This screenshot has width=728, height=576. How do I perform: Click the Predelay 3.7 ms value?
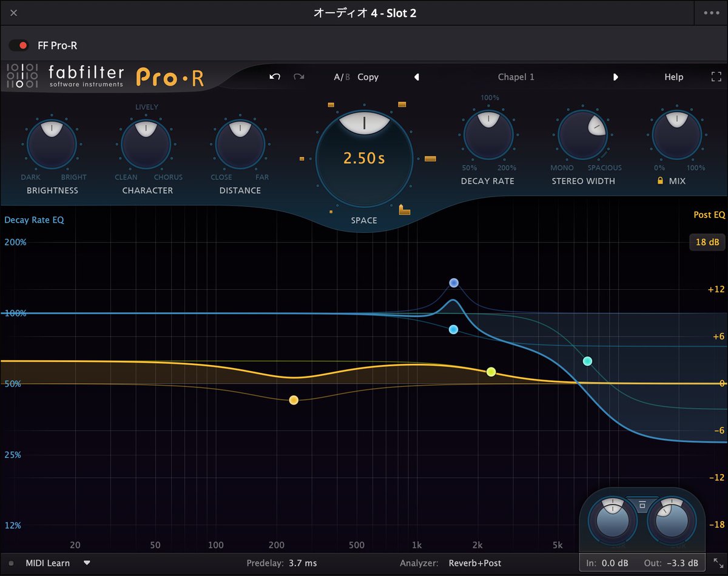pyautogui.click(x=303, y=563)
